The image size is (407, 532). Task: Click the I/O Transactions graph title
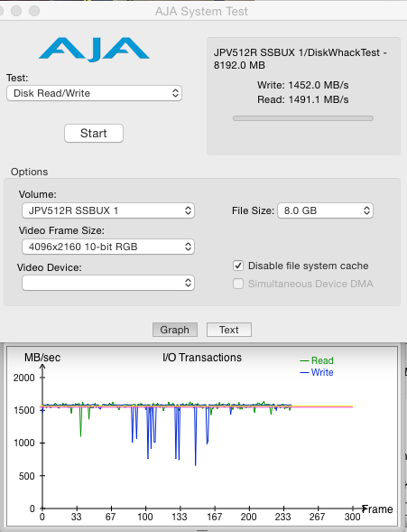click(x=202, y=358)
